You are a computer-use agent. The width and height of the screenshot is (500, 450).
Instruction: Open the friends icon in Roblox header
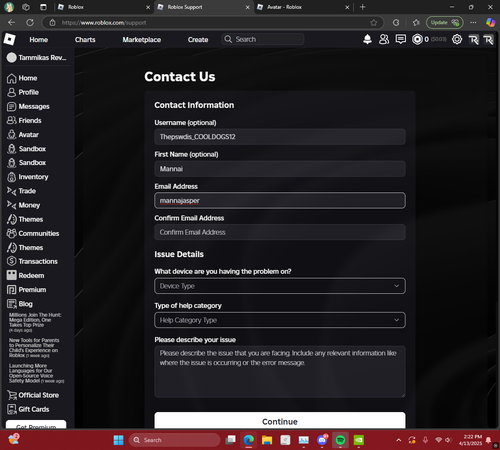[x=384, y=39]
